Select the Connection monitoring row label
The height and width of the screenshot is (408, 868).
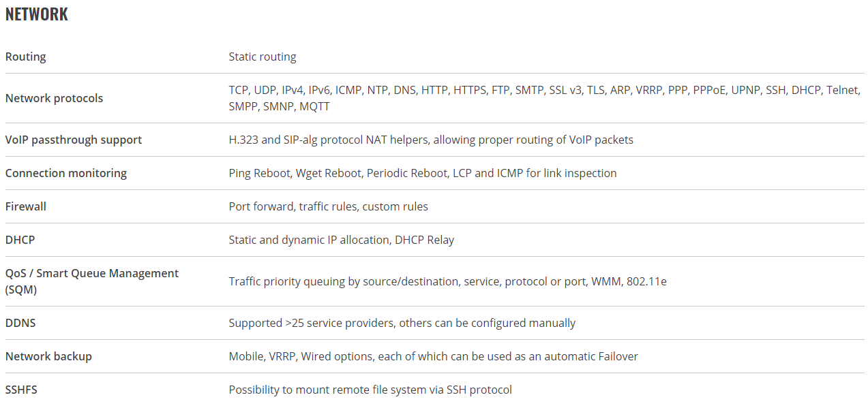coord(66,173)
